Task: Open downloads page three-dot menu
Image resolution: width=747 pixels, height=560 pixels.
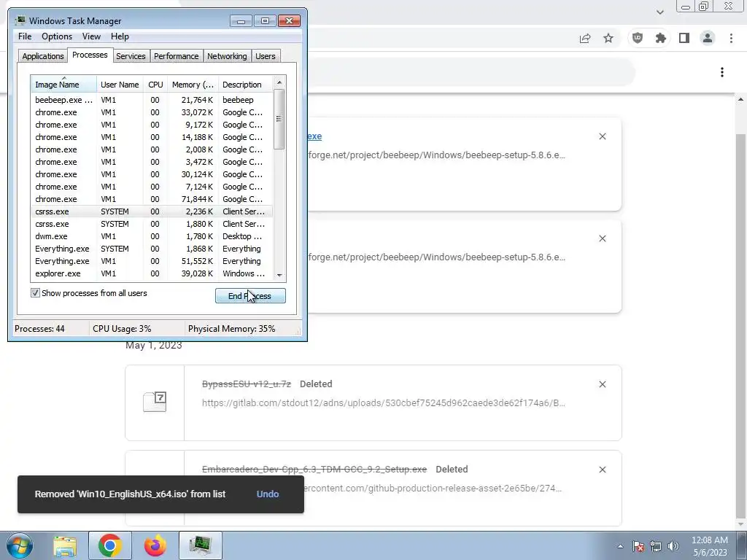Action: point(722,72)
